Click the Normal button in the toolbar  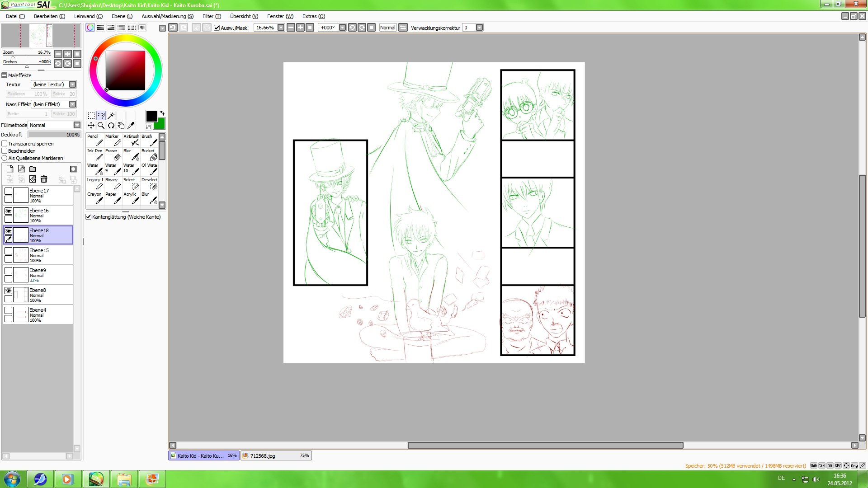387,28
